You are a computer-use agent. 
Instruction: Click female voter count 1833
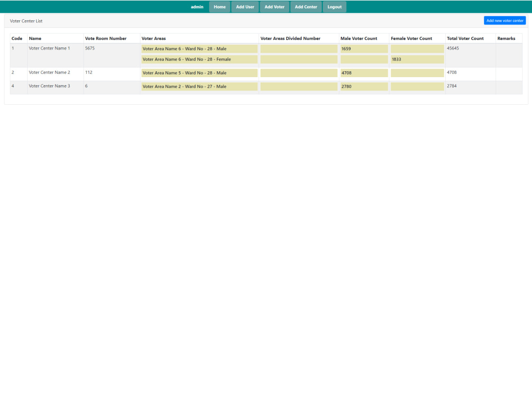pos(417,60)
